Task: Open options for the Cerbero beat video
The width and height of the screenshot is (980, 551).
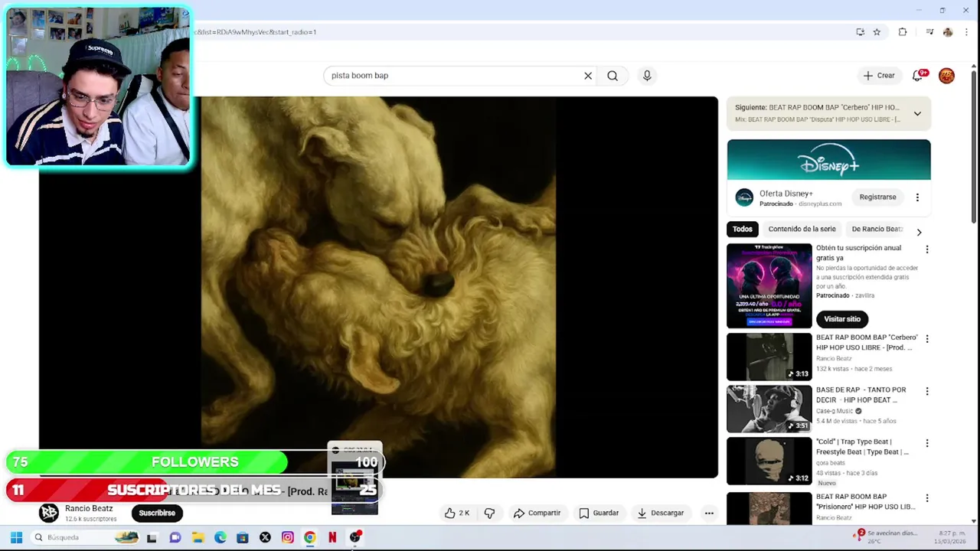Action: tap(927, 339)
